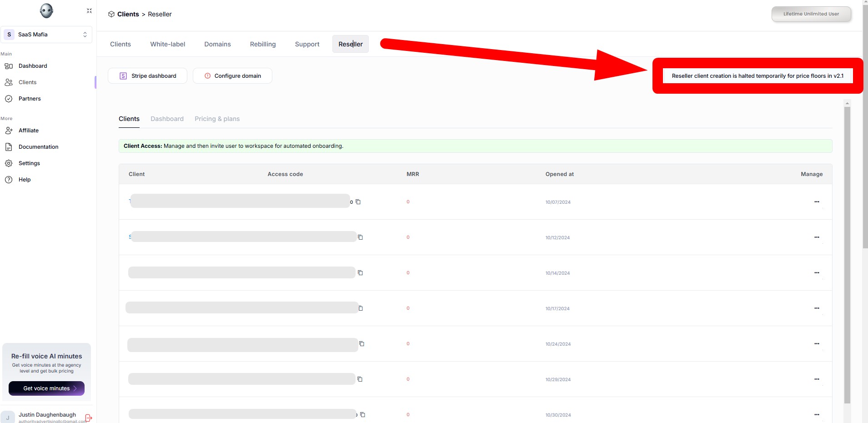Viewport: 868px width, 423px height.
Task: Select the Pricing & plans sub-tab
Action: [217, 119]
